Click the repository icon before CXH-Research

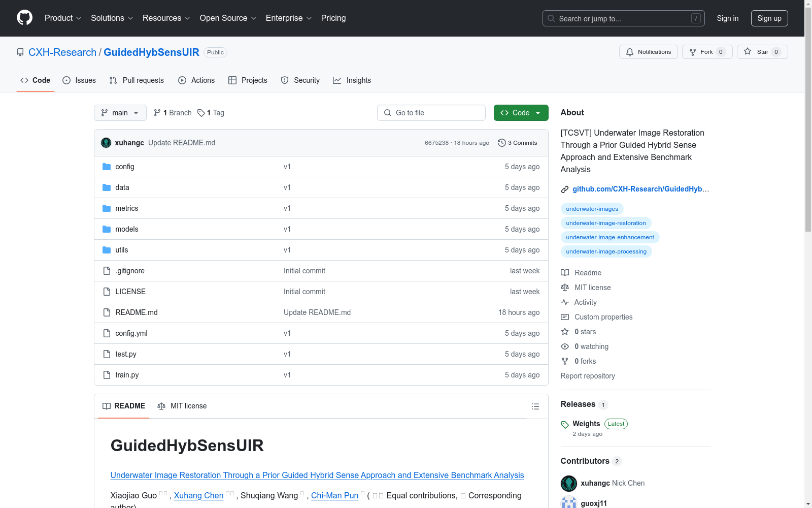pos(20,52)
